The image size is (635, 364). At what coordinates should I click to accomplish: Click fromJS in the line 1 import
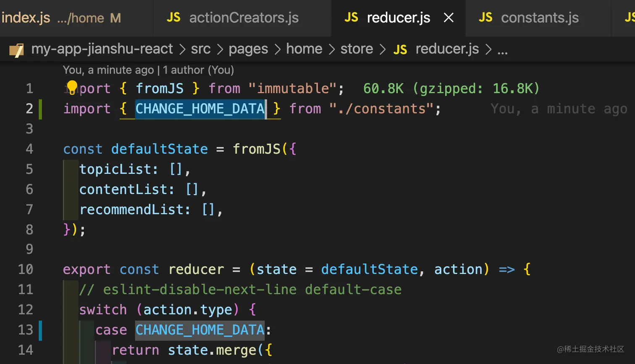(160, 89)
